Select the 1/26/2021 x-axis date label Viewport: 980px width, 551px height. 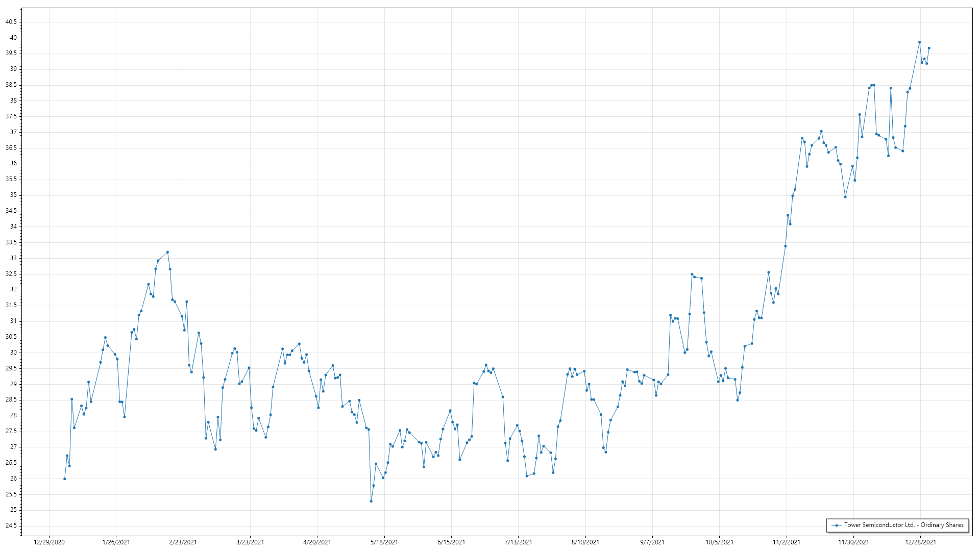[116, 542]
